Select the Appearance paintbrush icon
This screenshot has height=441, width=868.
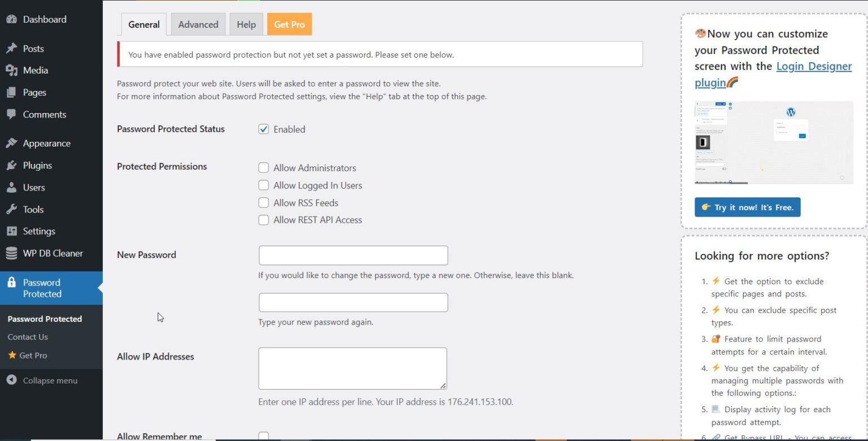tap(12, 143)
